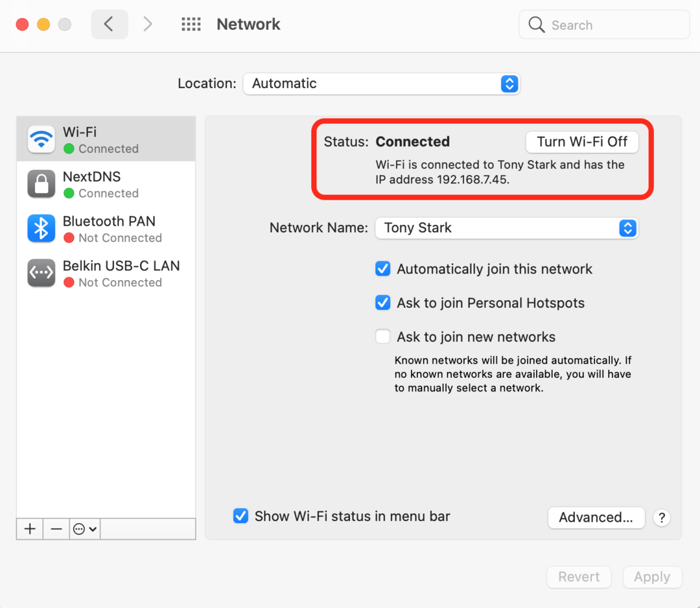Click the Revert button
Screen dimensions: 700x608
pos(579,577)
